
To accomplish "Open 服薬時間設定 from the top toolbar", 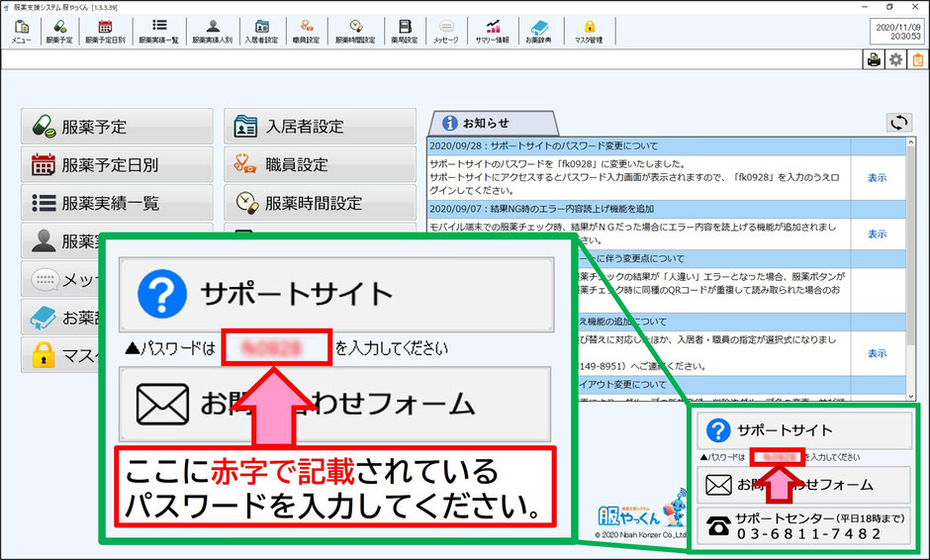I will coord(355,32).
